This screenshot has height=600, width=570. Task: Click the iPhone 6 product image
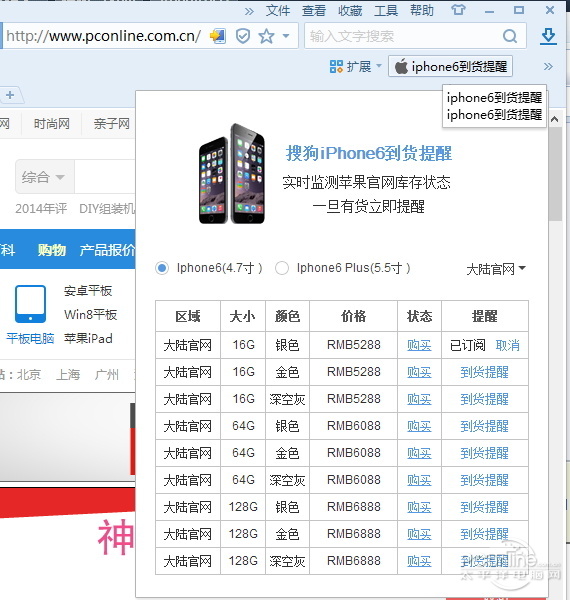(x=231, y=174)
